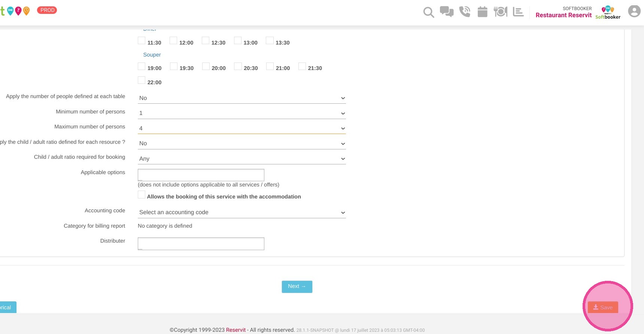
Task: Open Child / adult ratio required dropdown
Action: 241,159
